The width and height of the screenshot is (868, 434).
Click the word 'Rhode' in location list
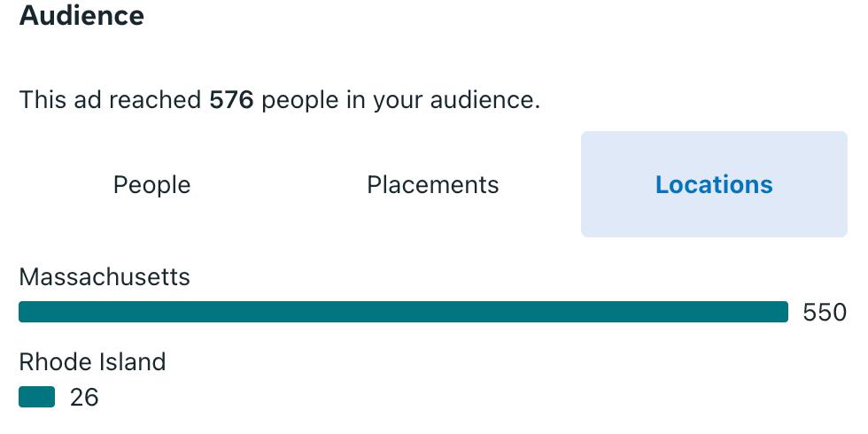pos(57,362)
